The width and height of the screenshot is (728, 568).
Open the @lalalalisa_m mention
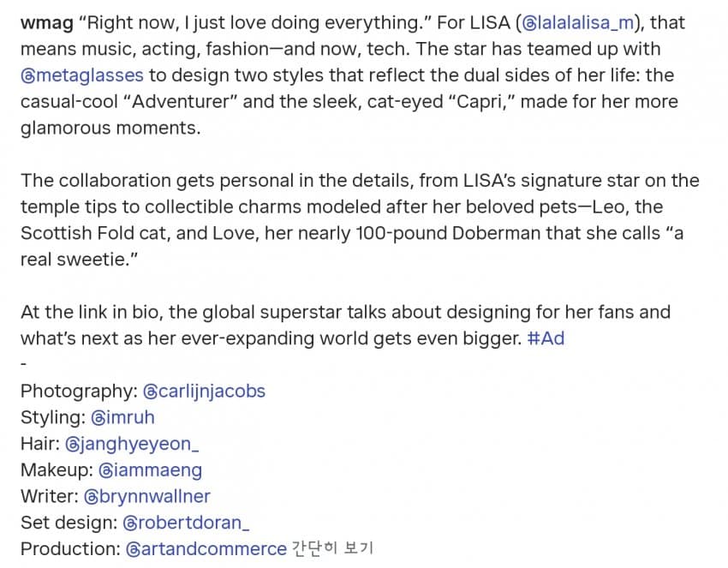(x=578, y=23)
